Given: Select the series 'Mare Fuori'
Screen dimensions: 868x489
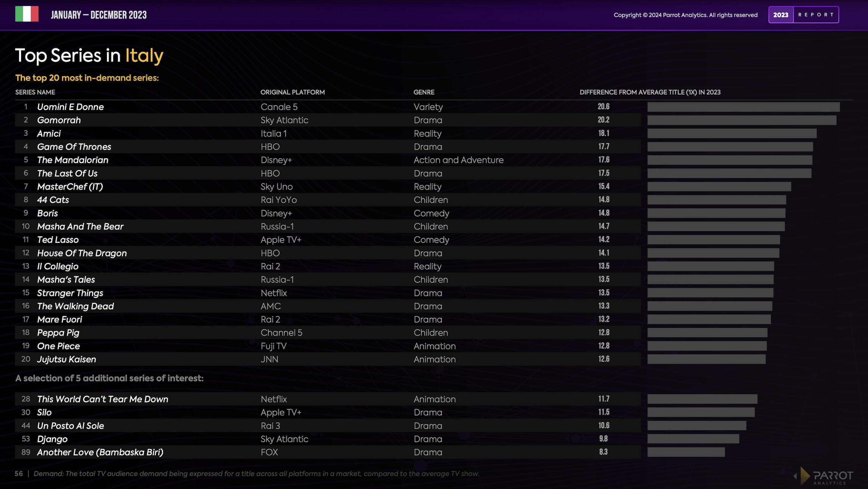Looking at the screenshot, I should pos(60,320).
